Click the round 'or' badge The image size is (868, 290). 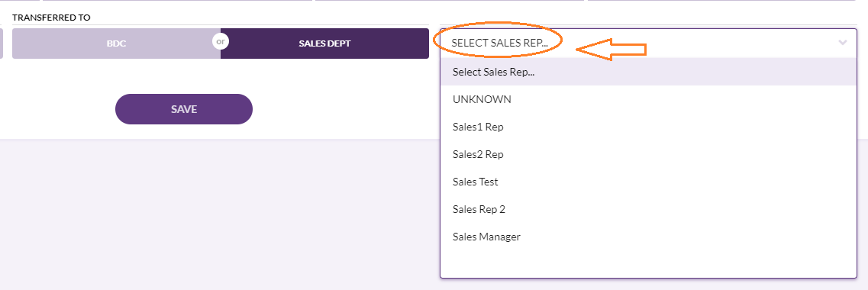221,41
